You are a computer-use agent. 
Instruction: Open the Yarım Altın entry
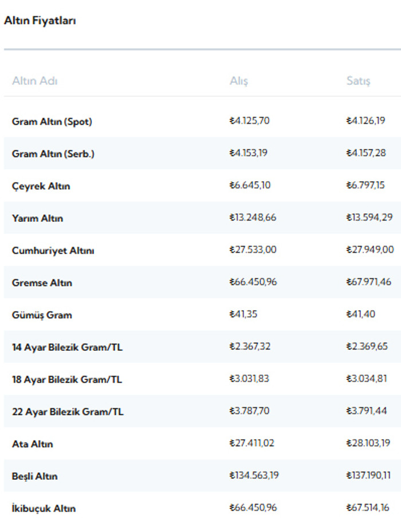(x=37, y=218)
